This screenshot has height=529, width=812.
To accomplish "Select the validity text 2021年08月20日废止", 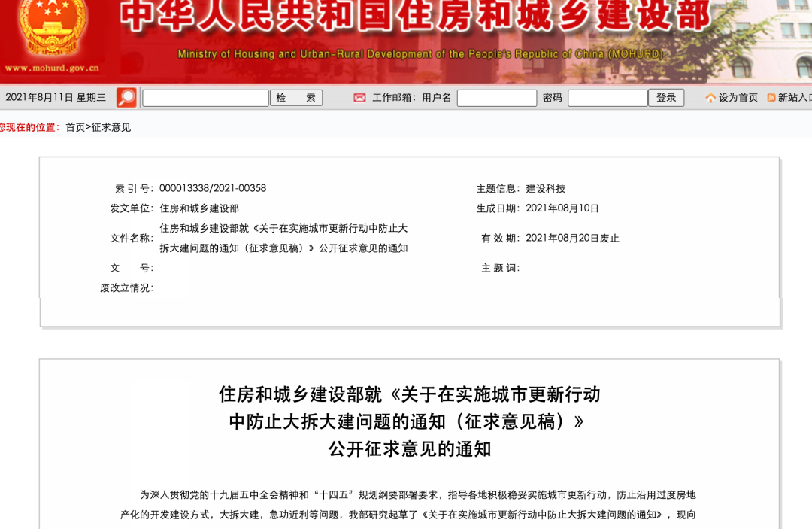I will pos(572,239).
